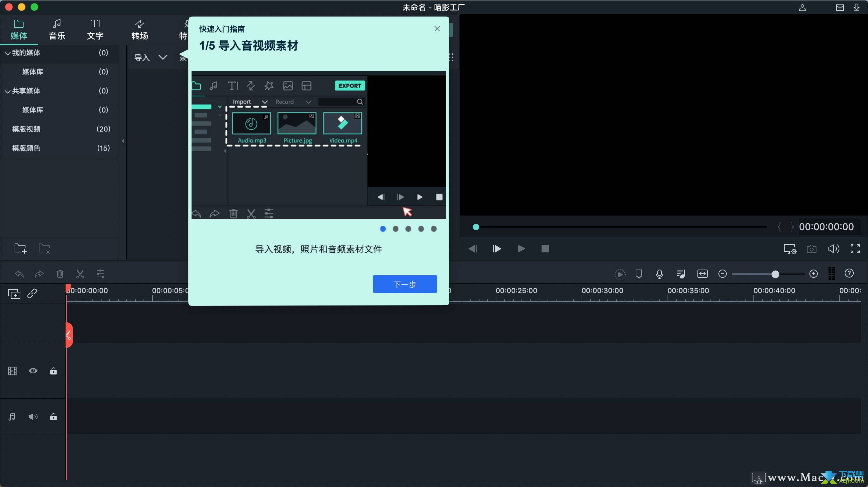
Task: Click the timeline zoom out minus icon
Action: [x=722, y=274]
